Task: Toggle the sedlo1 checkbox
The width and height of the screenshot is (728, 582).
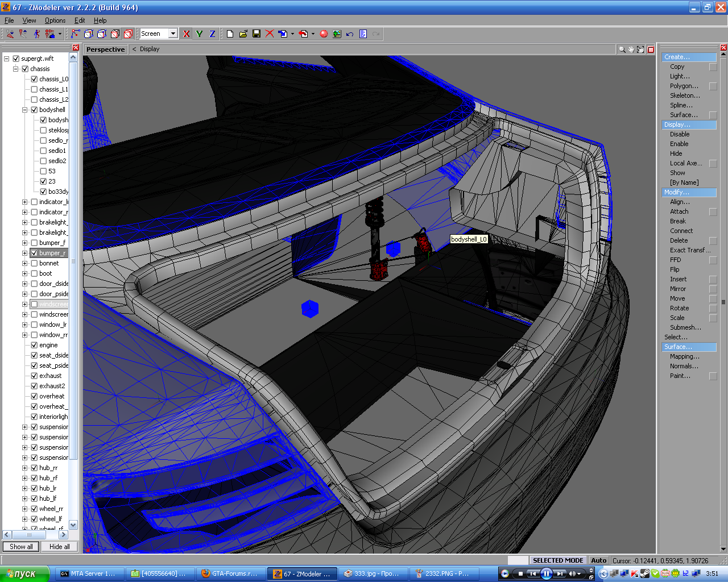Action: 43,151
